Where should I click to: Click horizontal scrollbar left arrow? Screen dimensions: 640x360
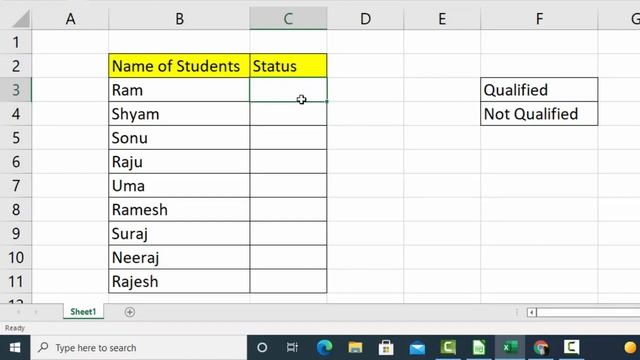point(531,313)
